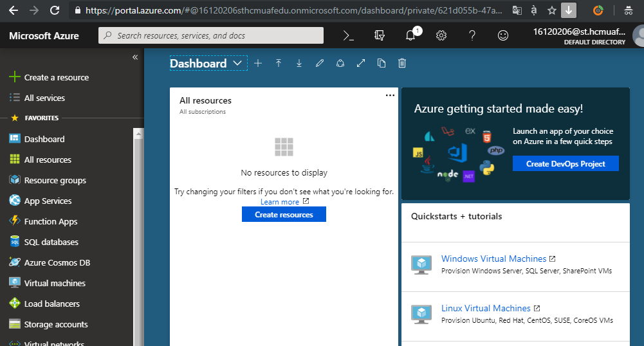Image resolution: width=644 pixels, height=346 pixels.
Task: Select Dashboard in favorites
Action: tap(44, 139)
